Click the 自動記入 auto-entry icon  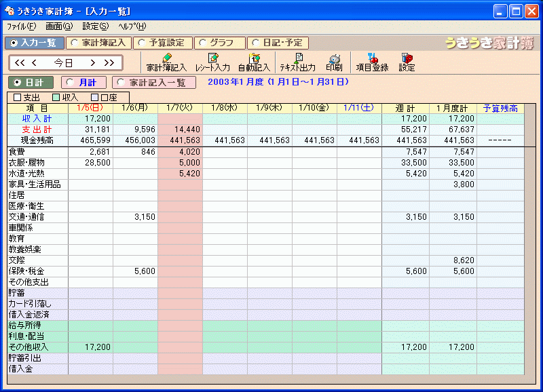254,62
